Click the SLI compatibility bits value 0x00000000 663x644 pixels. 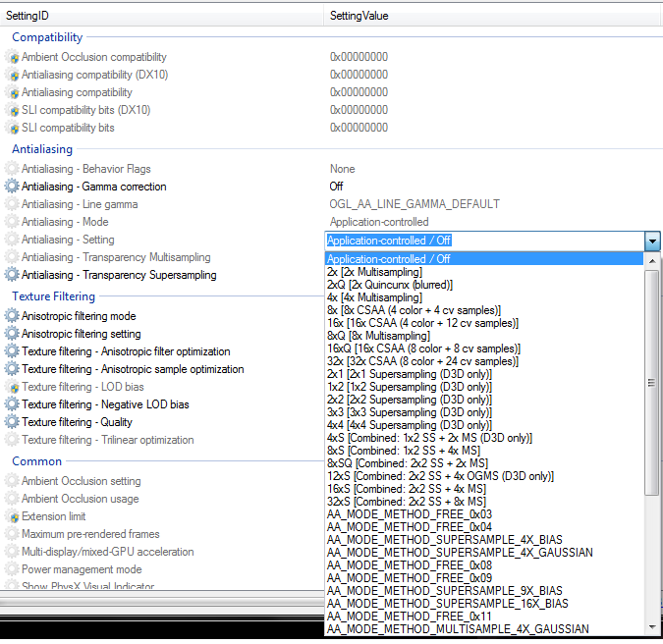[x=359, y=128]
